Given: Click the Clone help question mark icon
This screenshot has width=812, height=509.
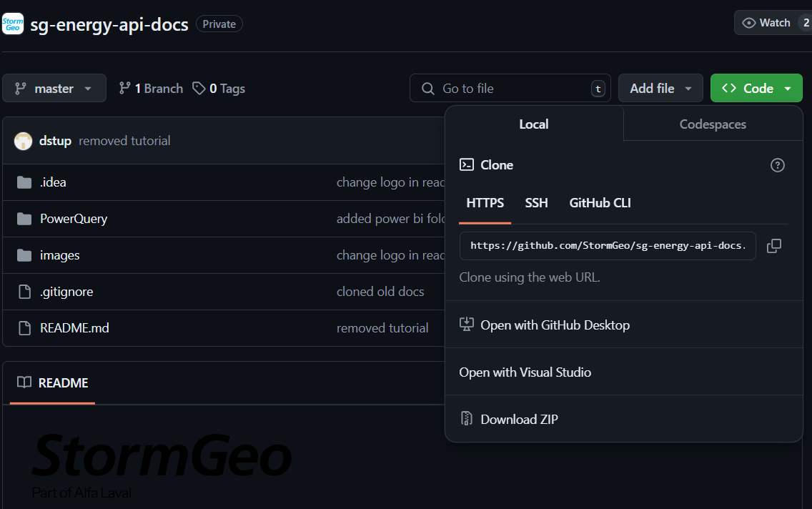Looking at the screenshot, I should point(777,165).
